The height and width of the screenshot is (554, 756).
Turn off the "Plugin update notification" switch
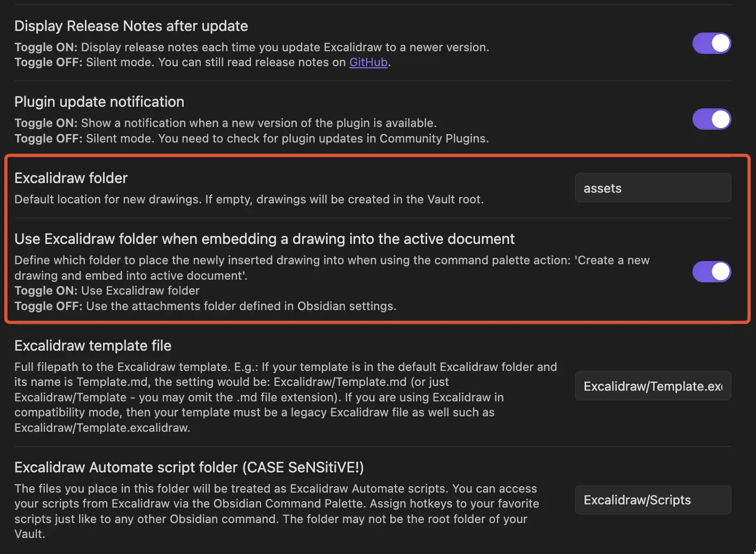pyautogui.click(x=712, y=119)
